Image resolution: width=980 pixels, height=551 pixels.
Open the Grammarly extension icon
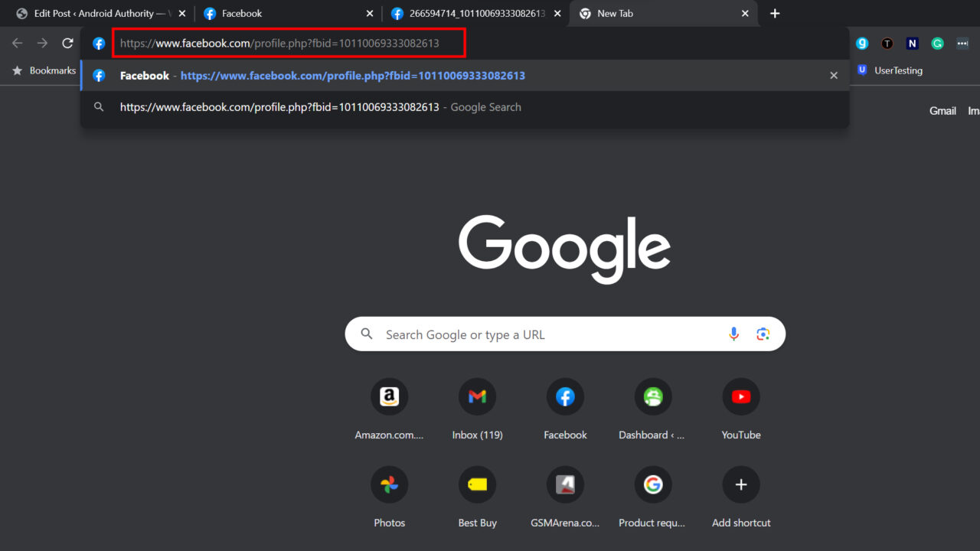pyautogui.click(x=937, y=44)
